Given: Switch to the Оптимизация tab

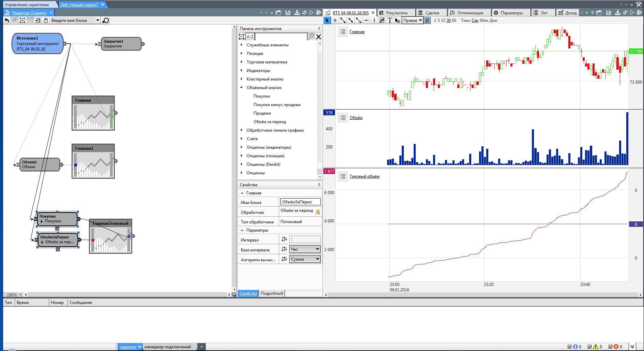Looking at the screenshot, I should 470,13.
